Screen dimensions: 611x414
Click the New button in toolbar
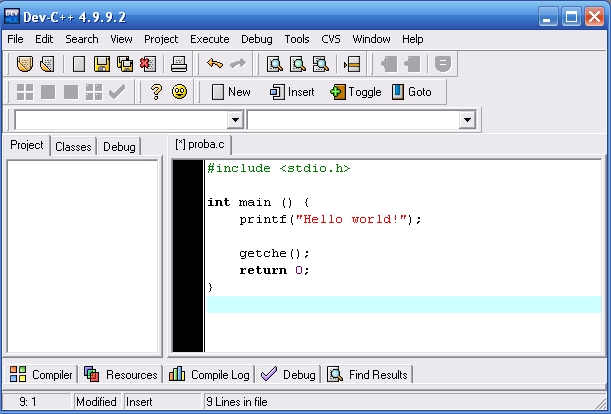[231, 92]
